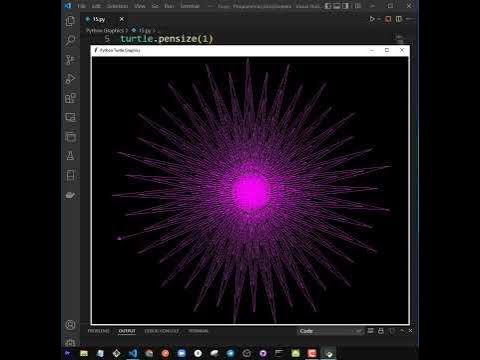Click the clear output icon in panel

[x=370, y=331]
